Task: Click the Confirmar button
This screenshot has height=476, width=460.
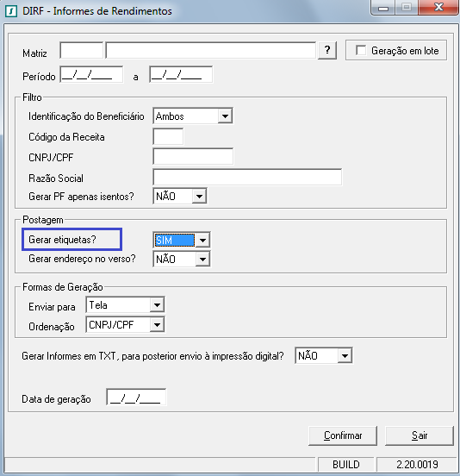Action: [343, 435]
